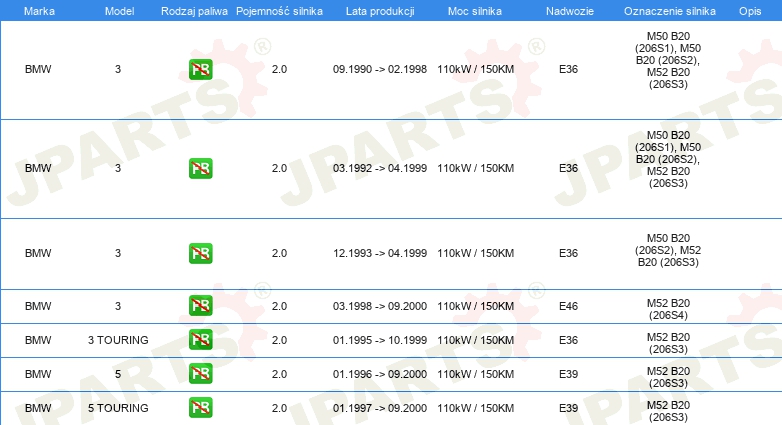Click the BMW cell in the 09.1990 row

coord(38,69)
